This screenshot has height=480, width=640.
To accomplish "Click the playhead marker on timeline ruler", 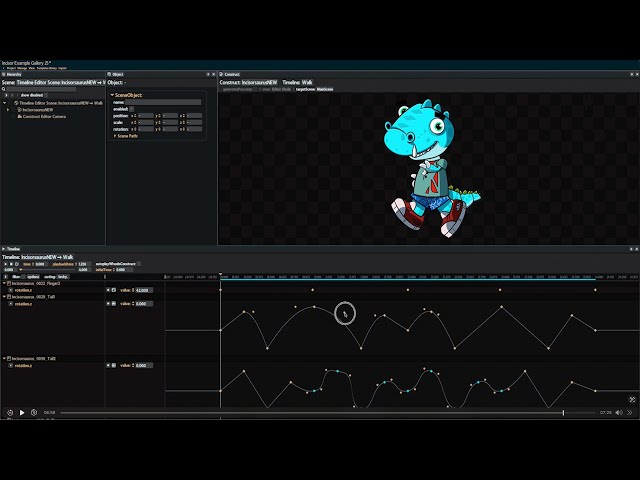I will tap(220, 275).
